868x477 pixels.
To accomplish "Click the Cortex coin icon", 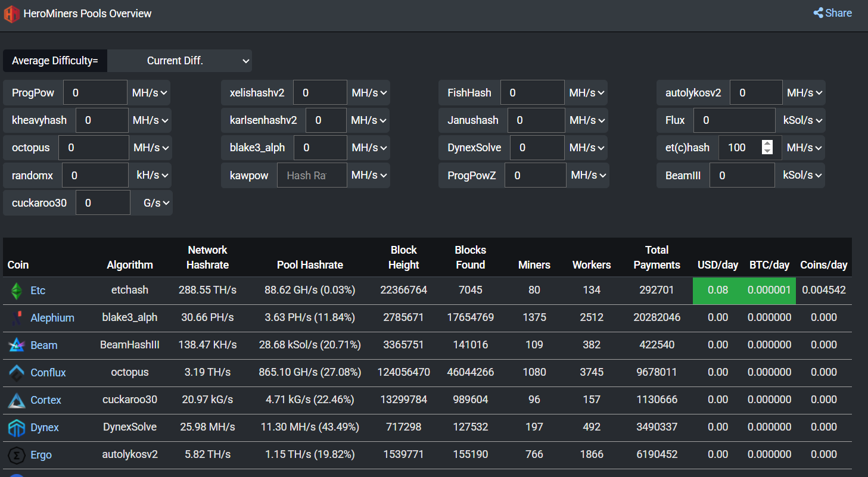I will tap(17, 400).
